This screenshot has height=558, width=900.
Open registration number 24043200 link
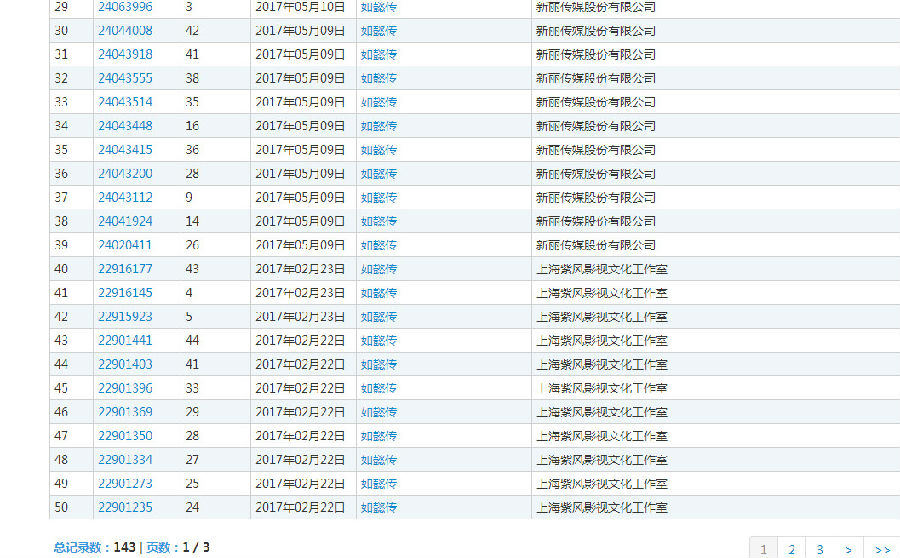pyautogui.click(x=125, y=173)
